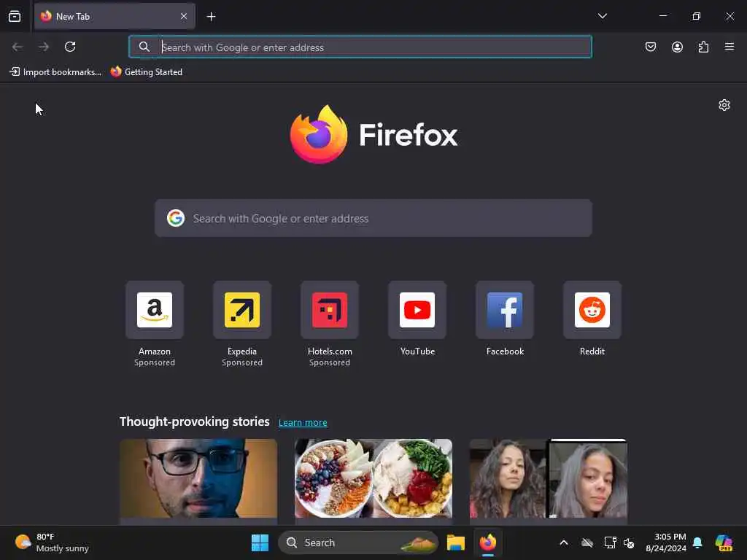This screenshot has height=560, width=747.
Task: Open the Firefox account menu
Action: (x=677, y=47)
